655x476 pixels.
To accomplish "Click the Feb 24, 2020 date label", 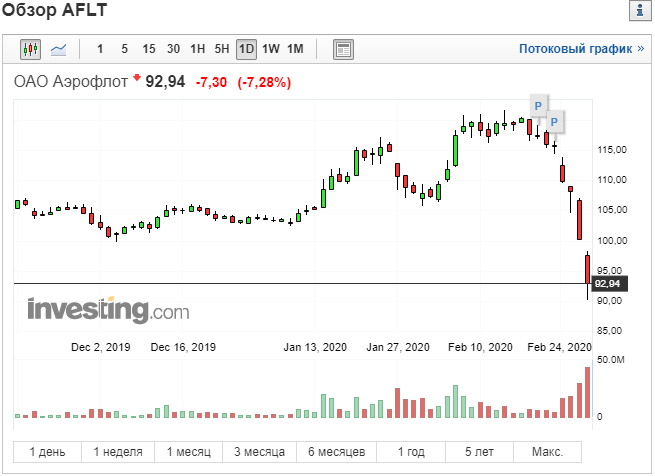I will (x=559, y=347).
